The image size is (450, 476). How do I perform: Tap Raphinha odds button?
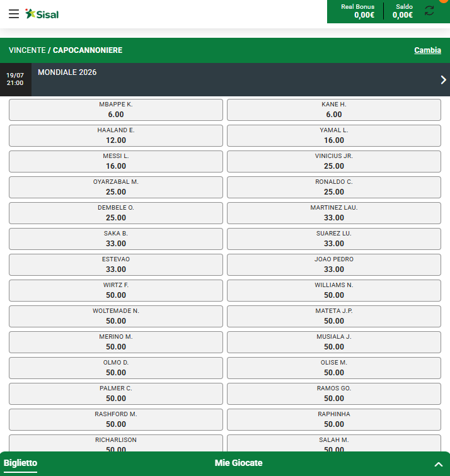point(334,419)
